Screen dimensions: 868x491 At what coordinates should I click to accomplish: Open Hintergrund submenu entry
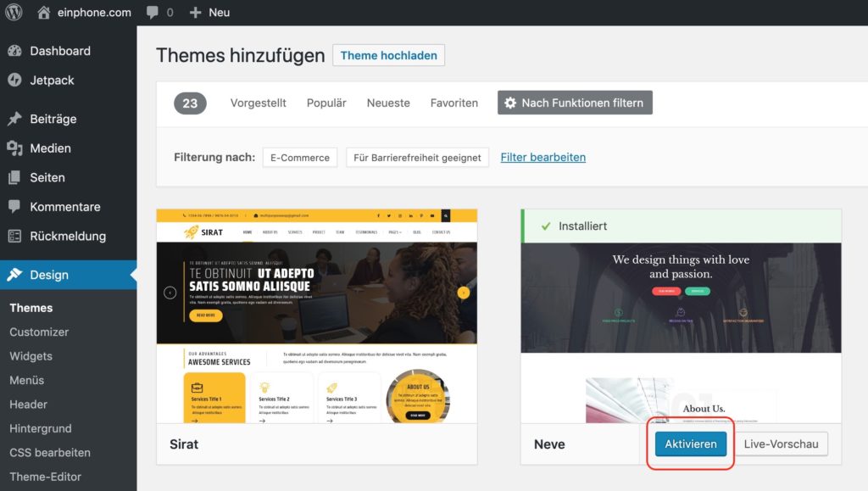[x=41, y=428]
